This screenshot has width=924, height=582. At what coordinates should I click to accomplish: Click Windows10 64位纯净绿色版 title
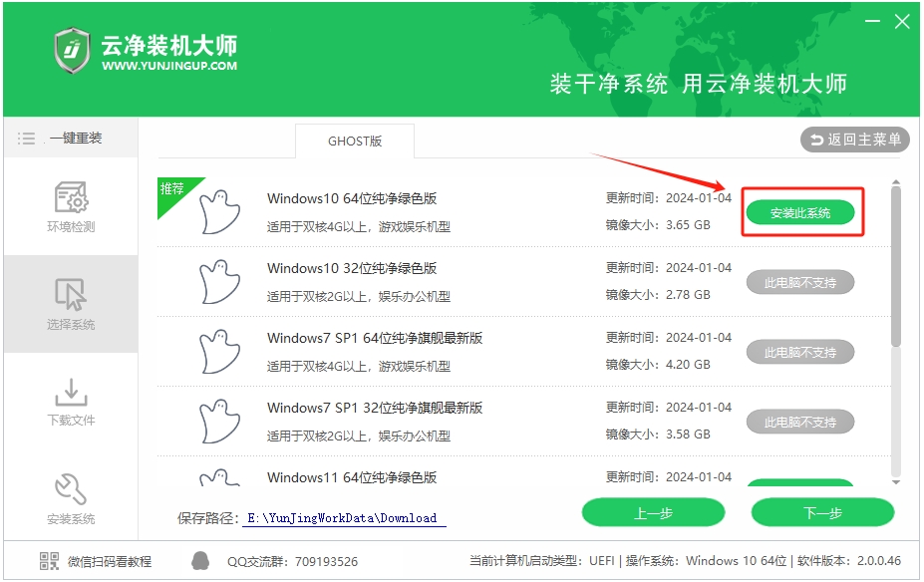pos(352,198)
